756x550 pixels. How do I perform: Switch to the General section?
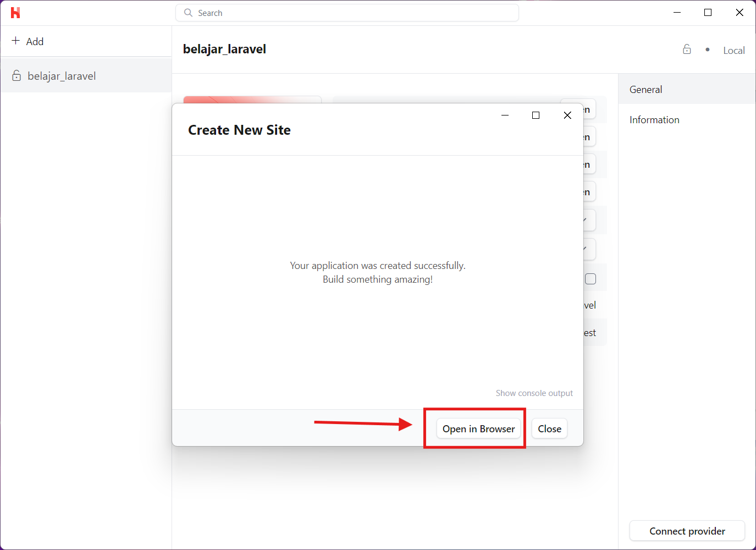[x=645, y=89]
